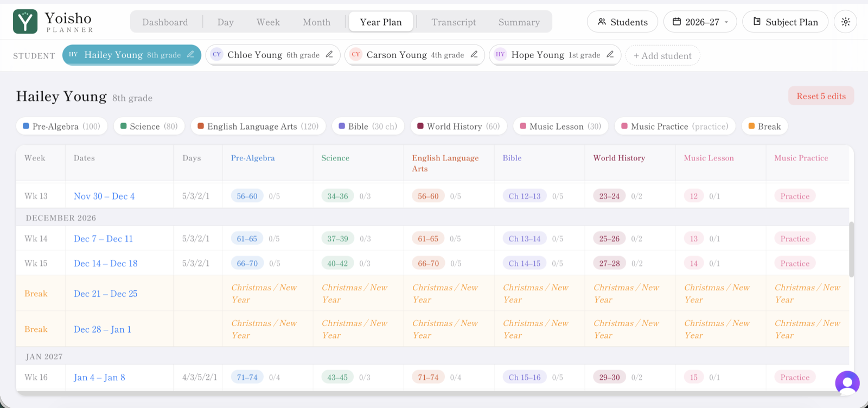This screenshot has height=408, width=868.
Task: Open the Dec 14 – Dec 18 week link
Action: (106, 263)
